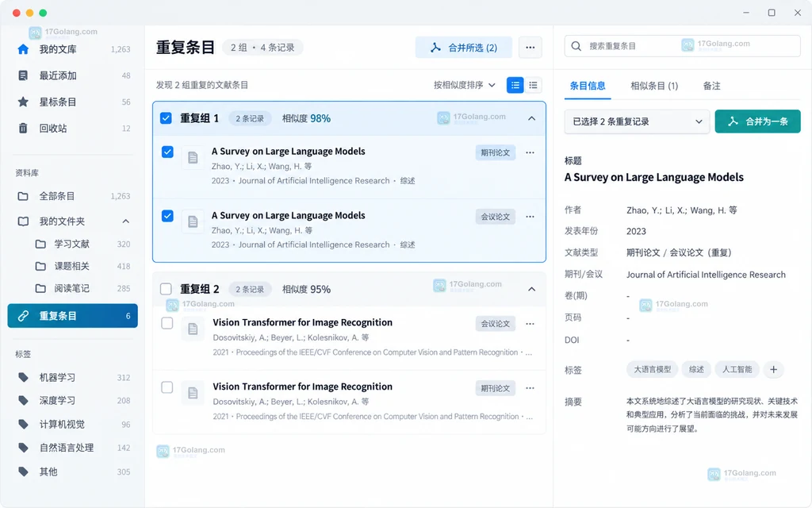Click the folder icon next to 全部条目

[23, 196]
